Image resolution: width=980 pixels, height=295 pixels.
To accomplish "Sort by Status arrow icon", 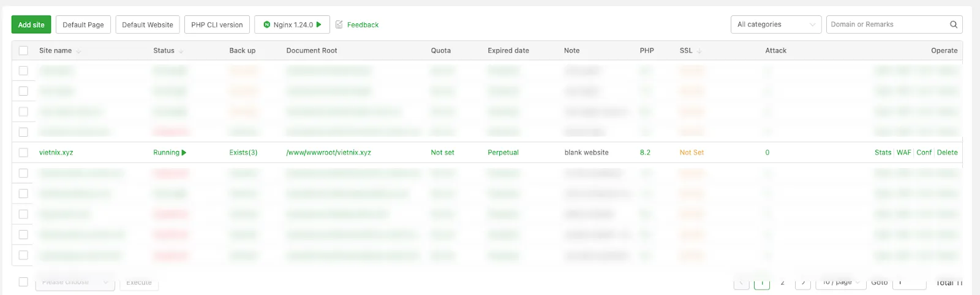I will coord(181,52).
